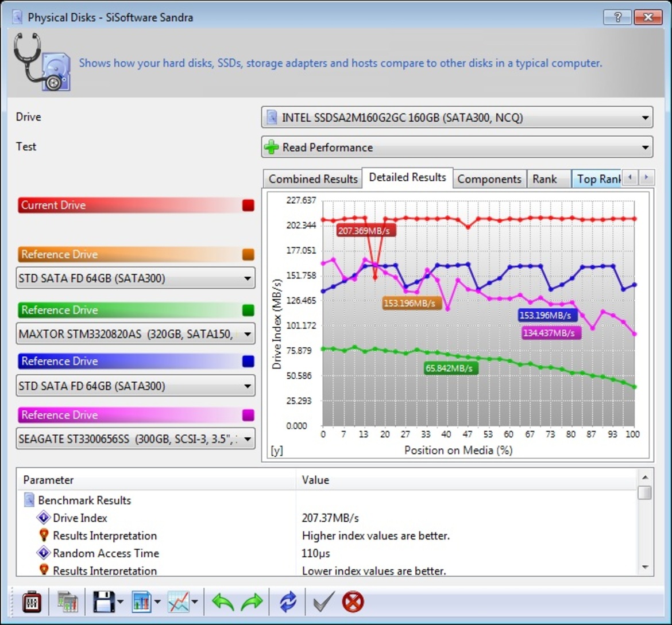The height and width of the screenshot is (625, 672).
Task: Switch to the Combined Results tab
Action: (x=313, y=178)
